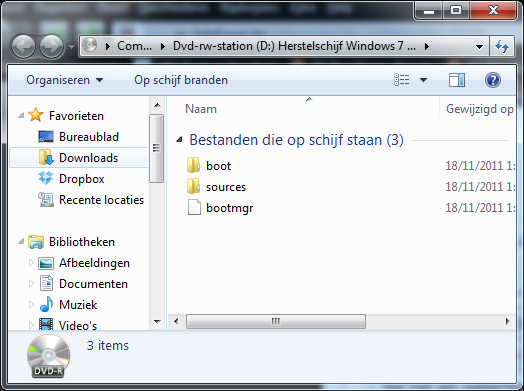Click the Muziek note icon
Image resolution: width=524 pixels, height=391 pixels.
(46, 304)
